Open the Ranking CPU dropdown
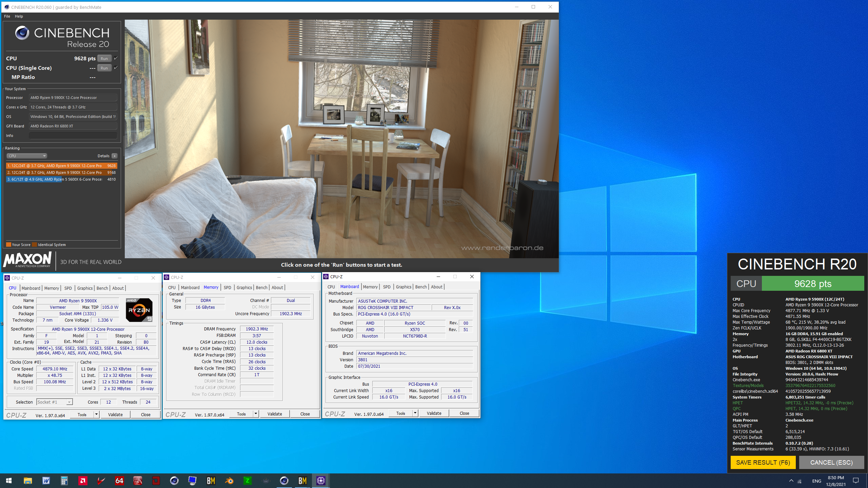The height and width of the screenshot is (488, 868). [x=27, y=156]
